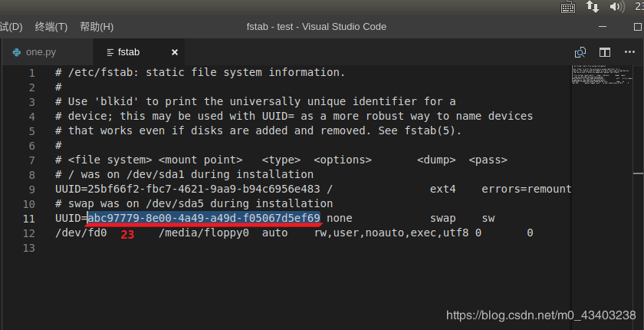Open the sound volume indicator
Screen dimensions: 644x330
pos(617,7)
